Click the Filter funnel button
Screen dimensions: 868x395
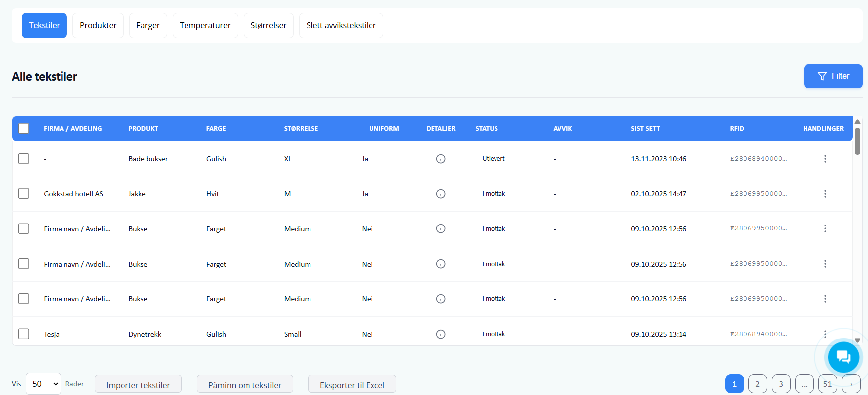click(x=833, y=76)
